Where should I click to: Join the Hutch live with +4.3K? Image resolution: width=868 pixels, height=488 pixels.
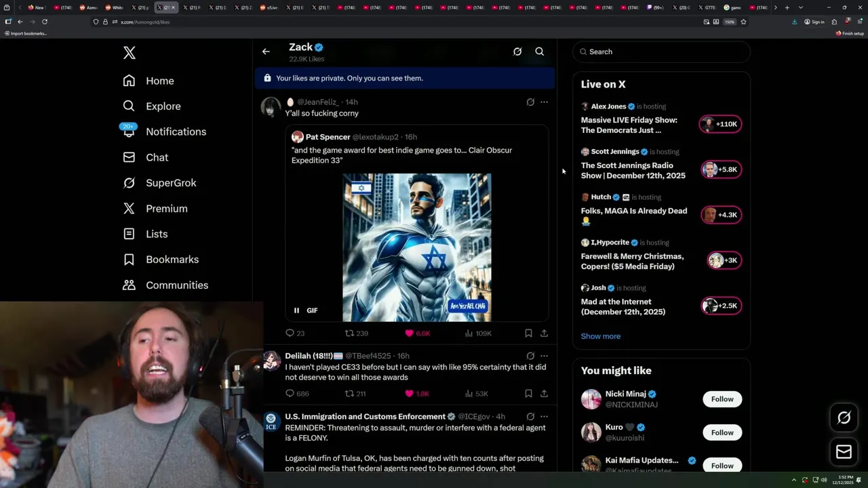[x=720, y=215]
